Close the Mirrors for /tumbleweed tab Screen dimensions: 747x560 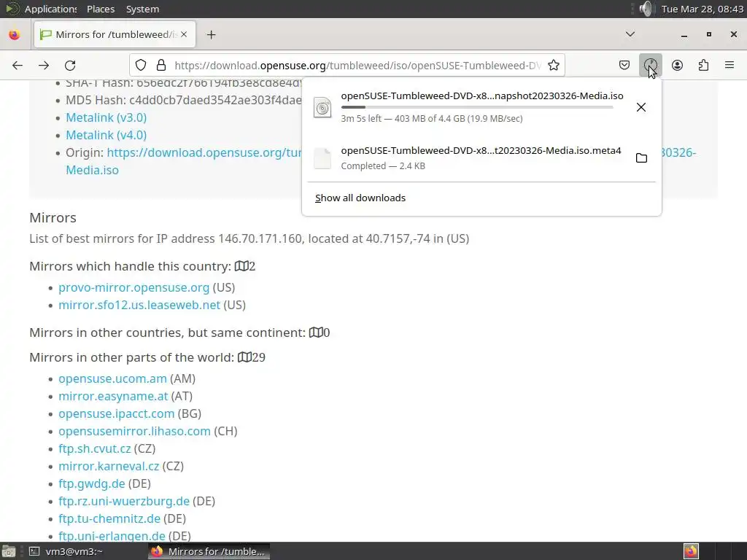pos(184,34)
